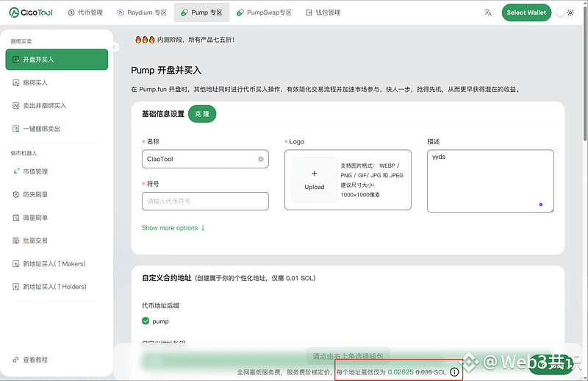The width and height of the screenshot is (588, 381).
Task: Open the 代币管理 dropdown menu
Action: [85, 13]
